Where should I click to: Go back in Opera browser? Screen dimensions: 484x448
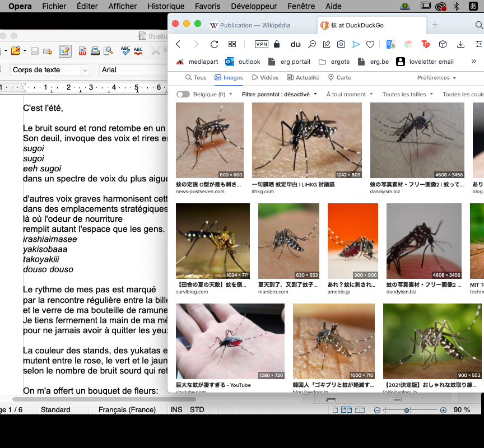[178, 44]
